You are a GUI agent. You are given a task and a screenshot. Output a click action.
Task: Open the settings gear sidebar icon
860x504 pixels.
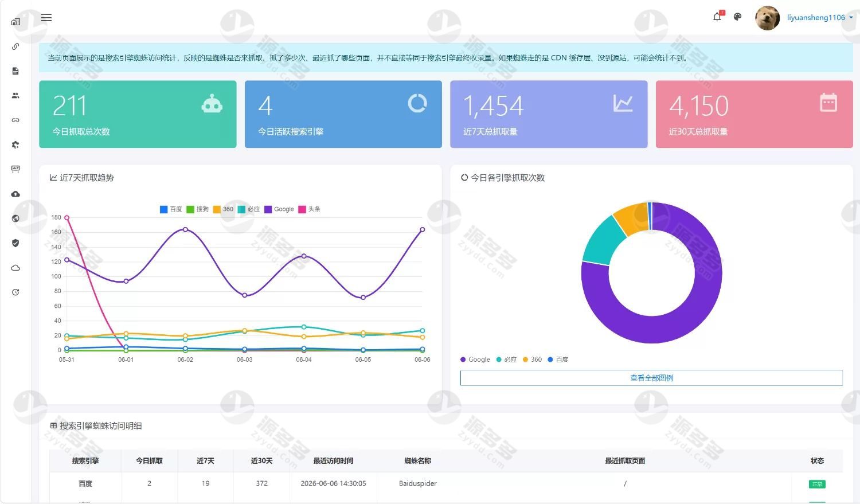coord(15,144)
